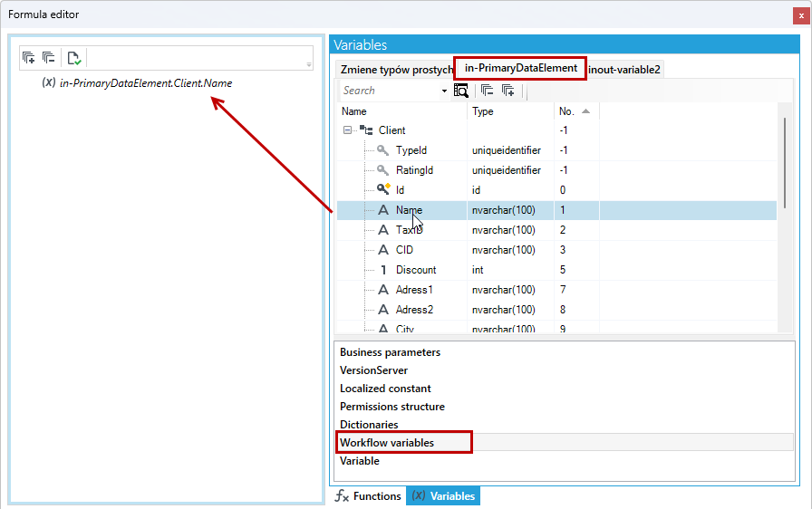Image resolution: width=812 pixels, height=509 pixels.
Task: Click collapse all icon in formula toolbar
Action: pyautogui.click(x=49, y=57)
